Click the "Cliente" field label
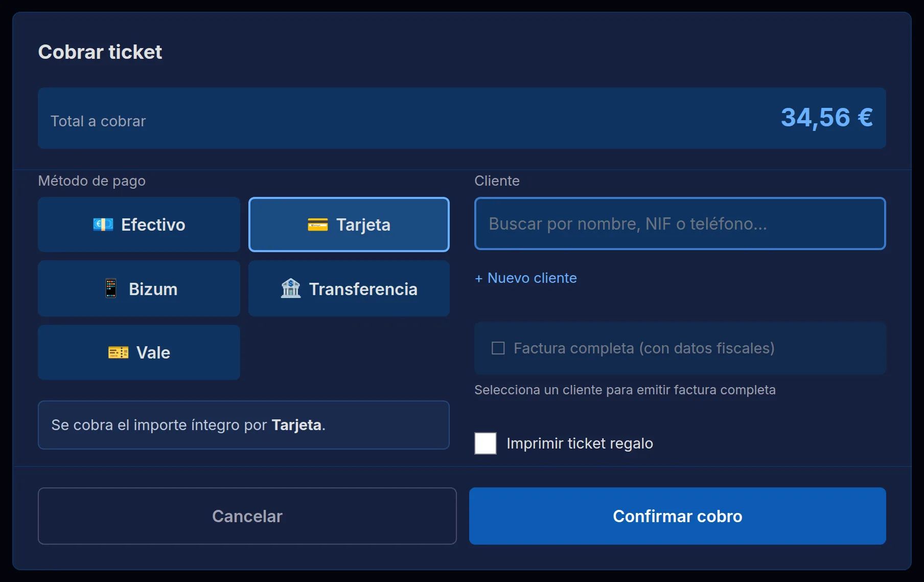Image resolution: width=924 pixels, height=582 pixels. click(x=497, y=181)
